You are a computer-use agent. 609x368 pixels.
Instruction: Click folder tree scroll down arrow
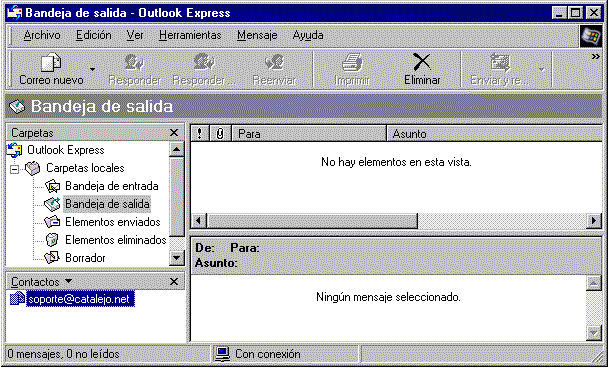pyautogui.click(x=177, y=258)
